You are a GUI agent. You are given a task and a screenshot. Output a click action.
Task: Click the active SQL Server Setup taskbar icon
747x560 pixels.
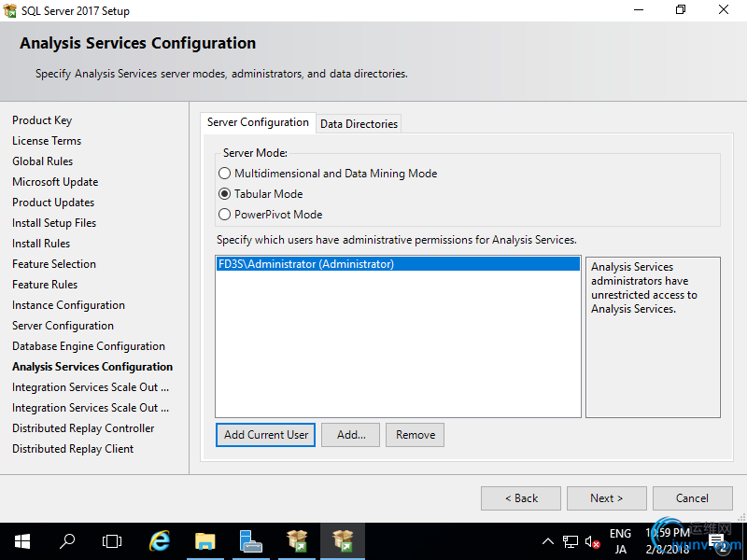(343, 541)
